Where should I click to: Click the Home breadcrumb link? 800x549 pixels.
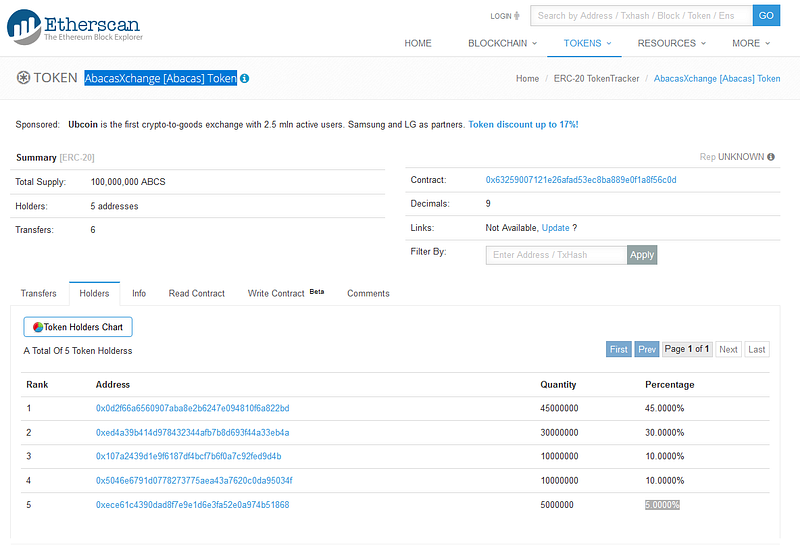(x=527, y=79)
